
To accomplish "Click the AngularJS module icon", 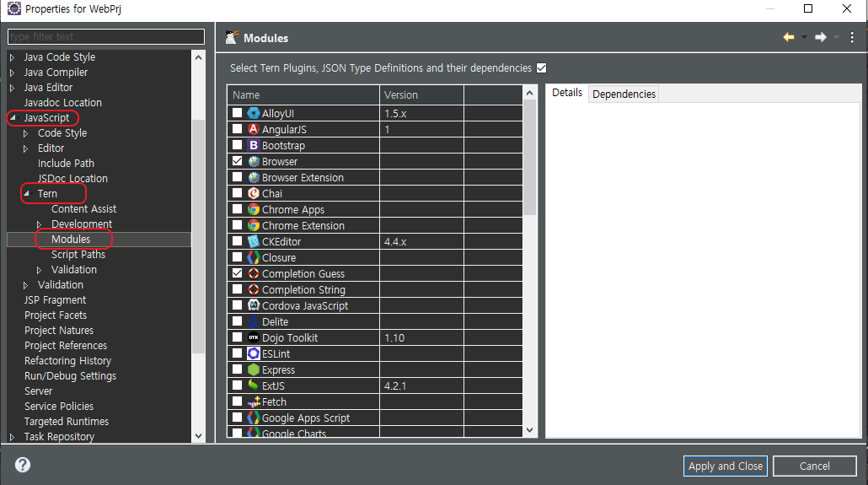I will 254,129.
